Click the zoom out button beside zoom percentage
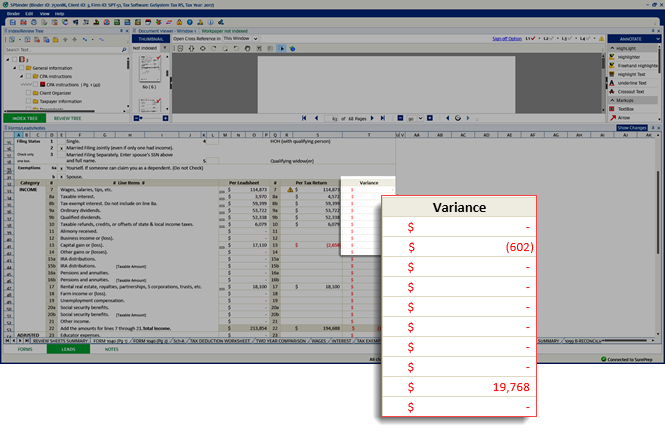 tap(400, 118)
